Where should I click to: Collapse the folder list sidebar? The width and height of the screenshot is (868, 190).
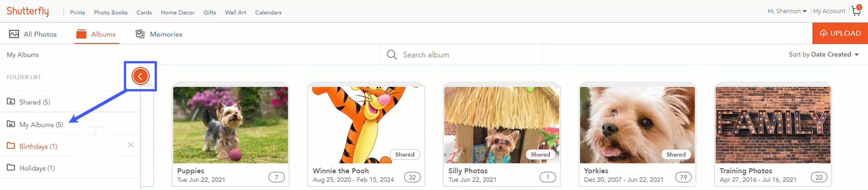140,76
